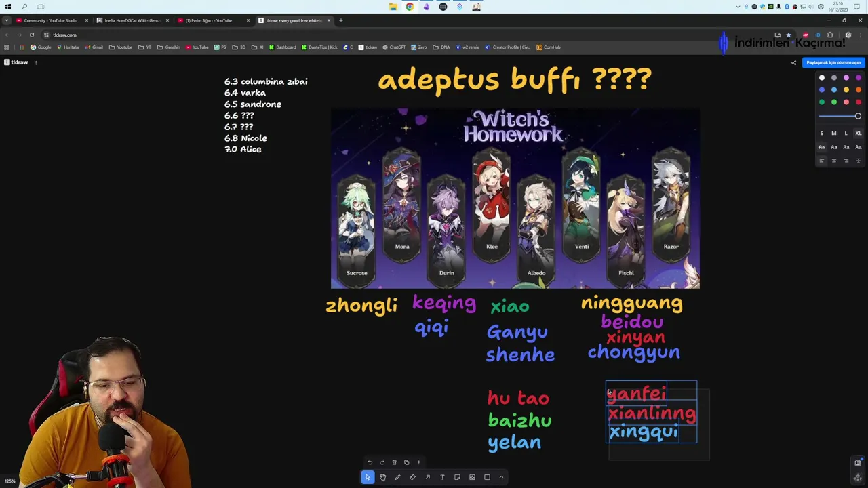Switch to Evrim Ağacı YouTube tab

coord(213,20)
